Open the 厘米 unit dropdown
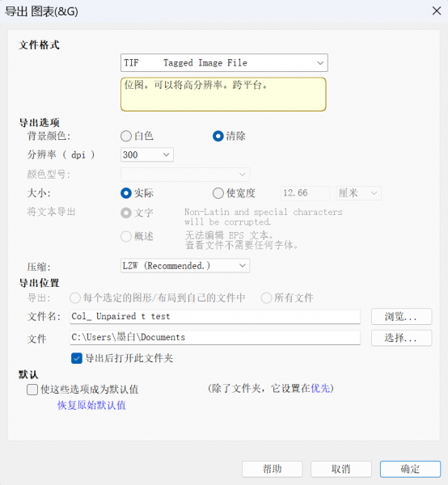448x485 pixels. [x=358, y=193]
